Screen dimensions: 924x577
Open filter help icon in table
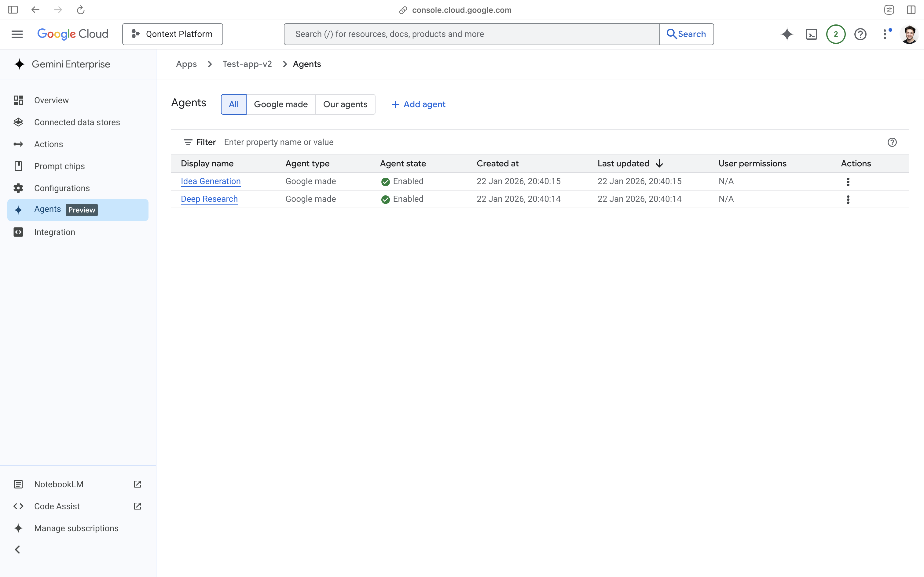coord(892,142)
